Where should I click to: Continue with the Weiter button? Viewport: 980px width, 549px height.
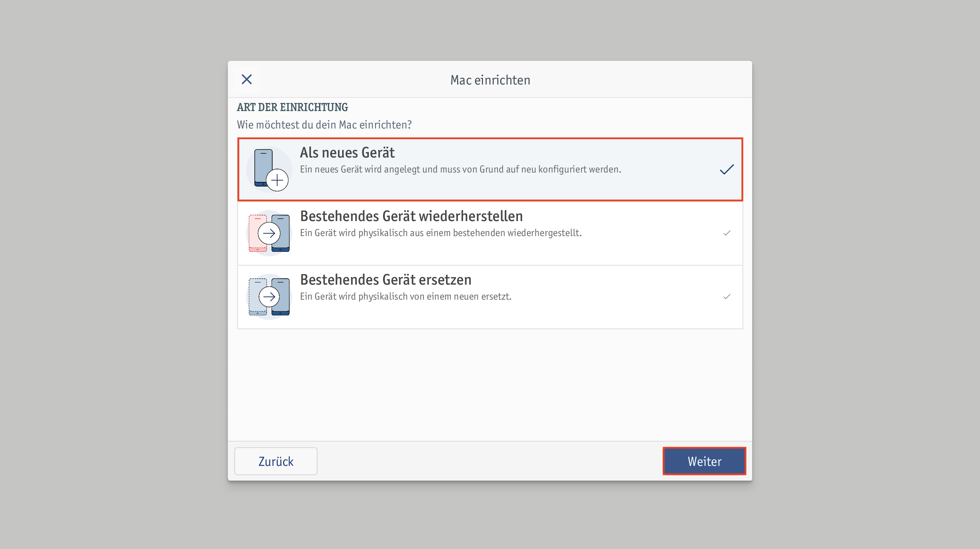(x=704, y=461)
